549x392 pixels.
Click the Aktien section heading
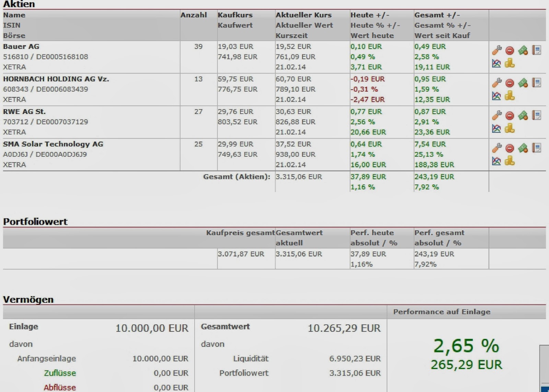click(19, 4)
